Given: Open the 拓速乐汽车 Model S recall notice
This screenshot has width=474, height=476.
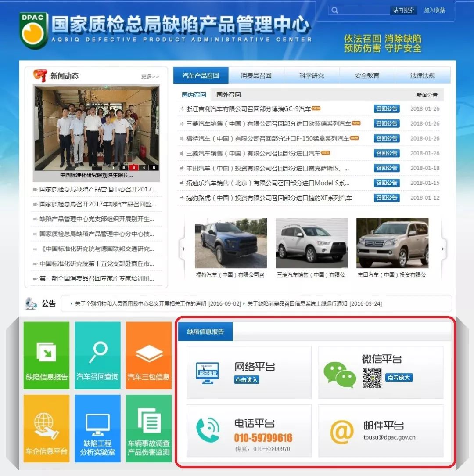Looking at the screenshot, I should point(268,183).
